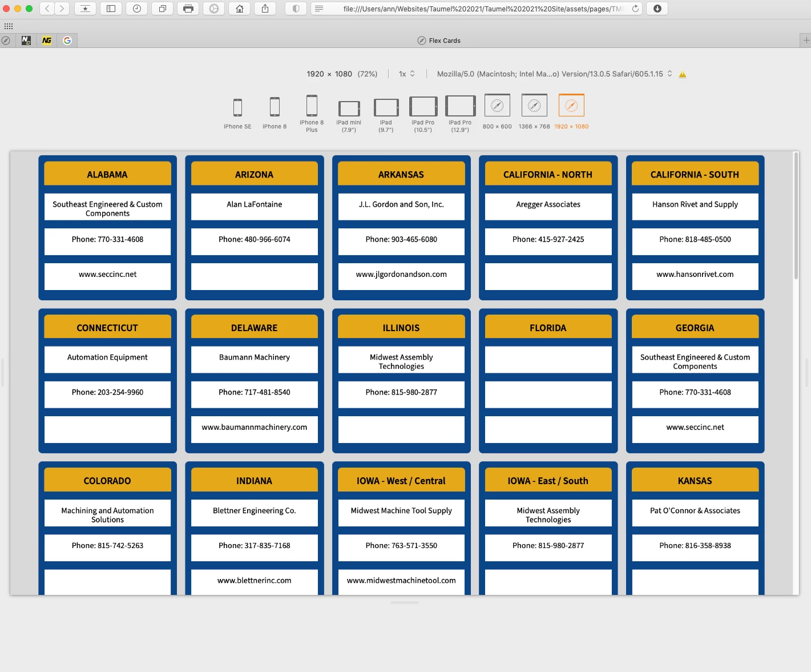Open the user agent string dropdown

(555, 74)
